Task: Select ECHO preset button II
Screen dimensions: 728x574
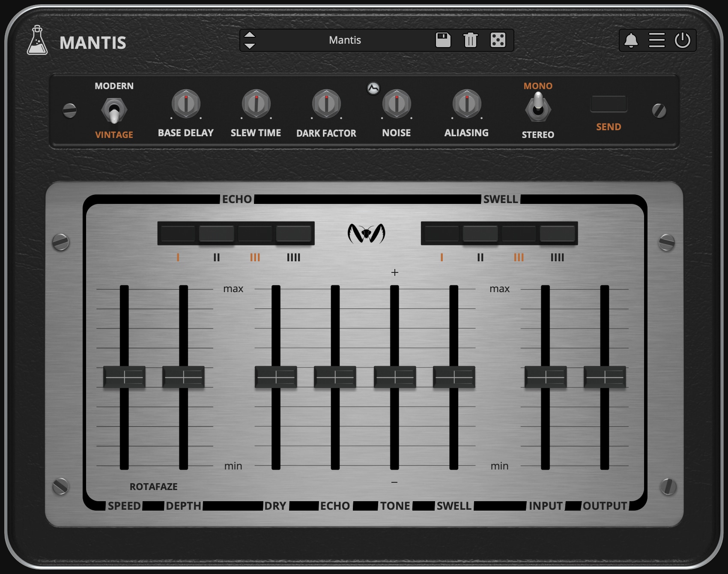Action: pyautogui.click(x=216, y=233)
